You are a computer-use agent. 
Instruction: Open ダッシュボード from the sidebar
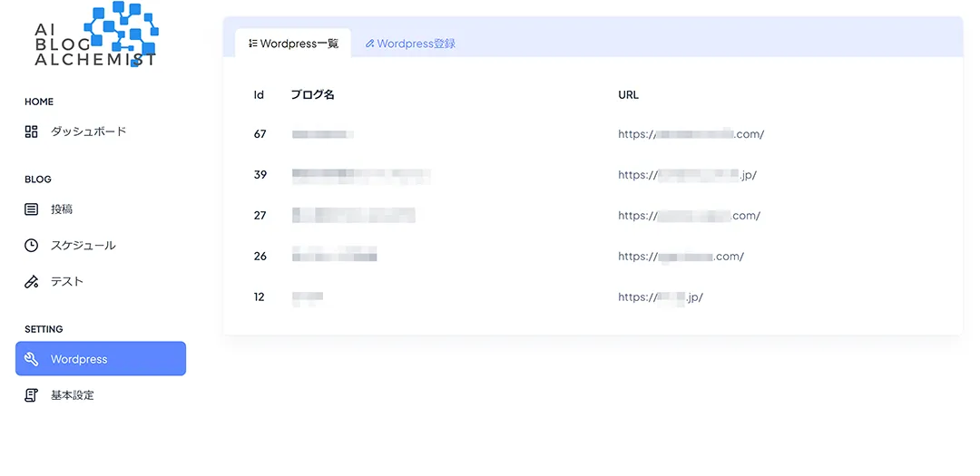88,131
